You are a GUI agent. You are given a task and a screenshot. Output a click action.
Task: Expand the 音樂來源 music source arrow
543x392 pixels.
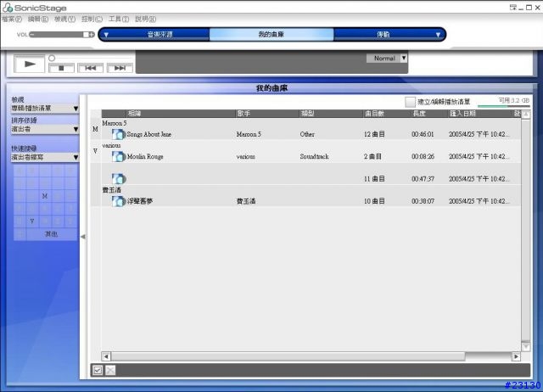[x=106, y=35]
